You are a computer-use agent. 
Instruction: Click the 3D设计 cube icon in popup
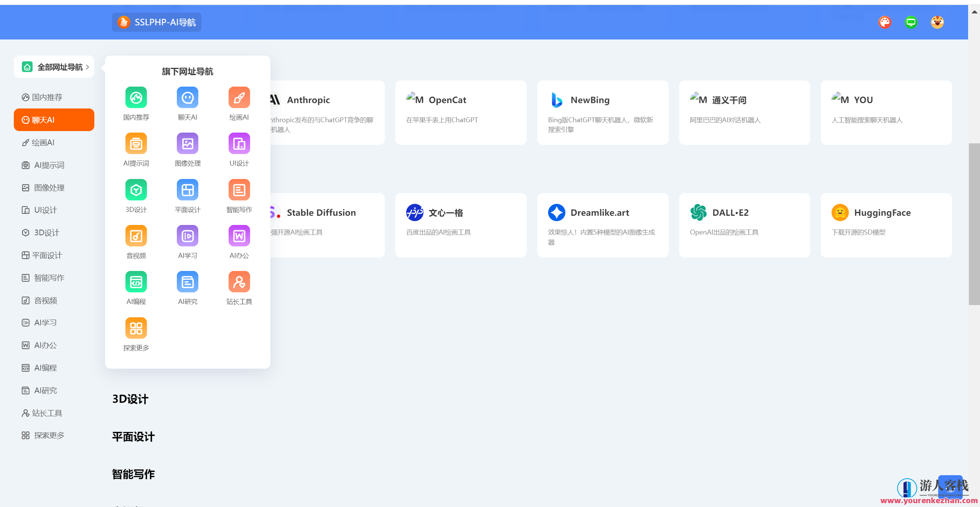click(136, 190)
